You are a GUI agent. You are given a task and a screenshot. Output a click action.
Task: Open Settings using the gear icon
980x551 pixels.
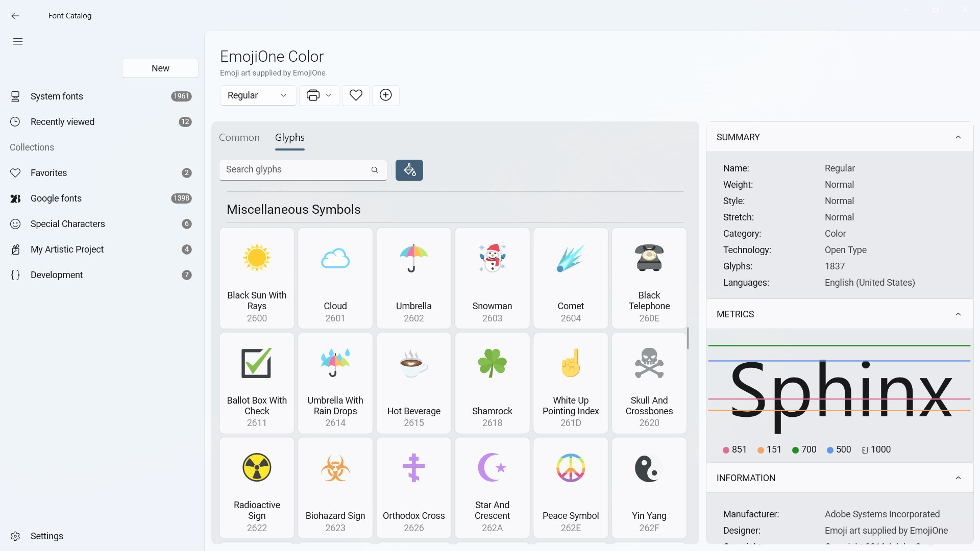click(15, 536)
